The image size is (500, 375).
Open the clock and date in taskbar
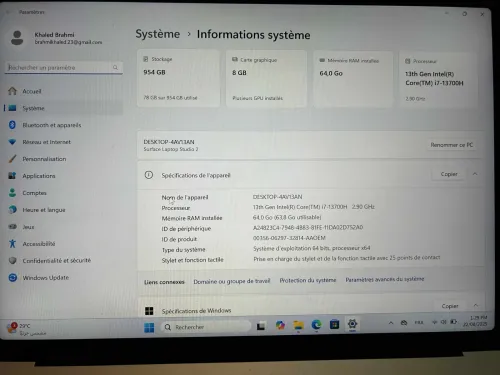(475, 321)
